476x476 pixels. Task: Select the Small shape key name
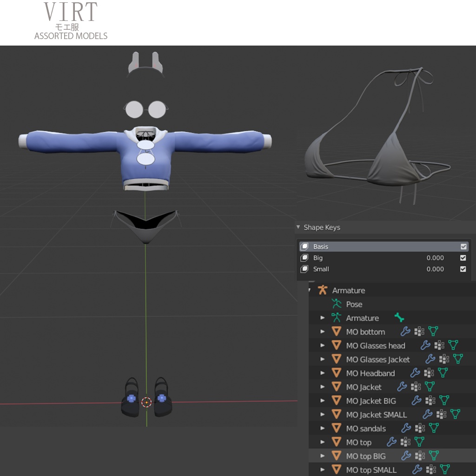pos(321,269)
